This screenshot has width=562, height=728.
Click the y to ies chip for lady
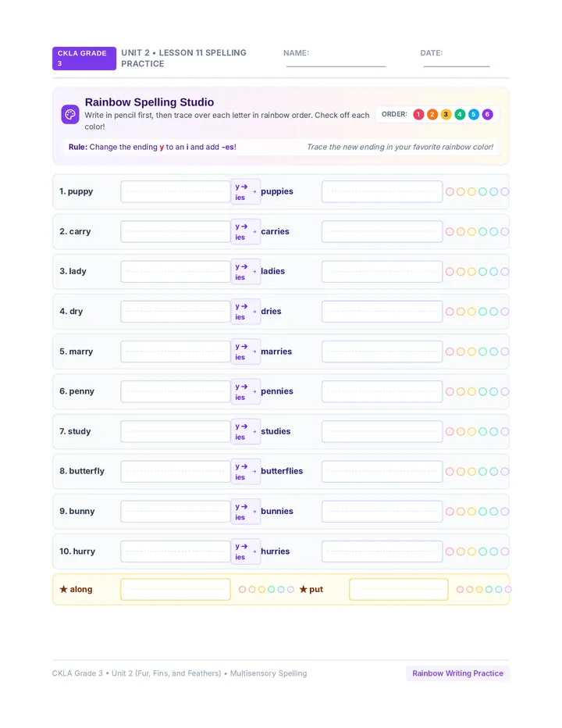pyautogui.click(x=246, y=271)
